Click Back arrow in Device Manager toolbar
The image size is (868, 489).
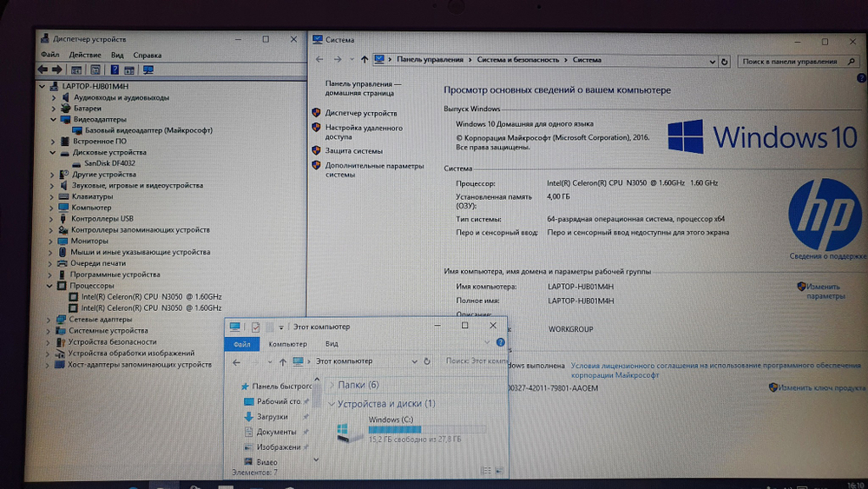(42, 69)
